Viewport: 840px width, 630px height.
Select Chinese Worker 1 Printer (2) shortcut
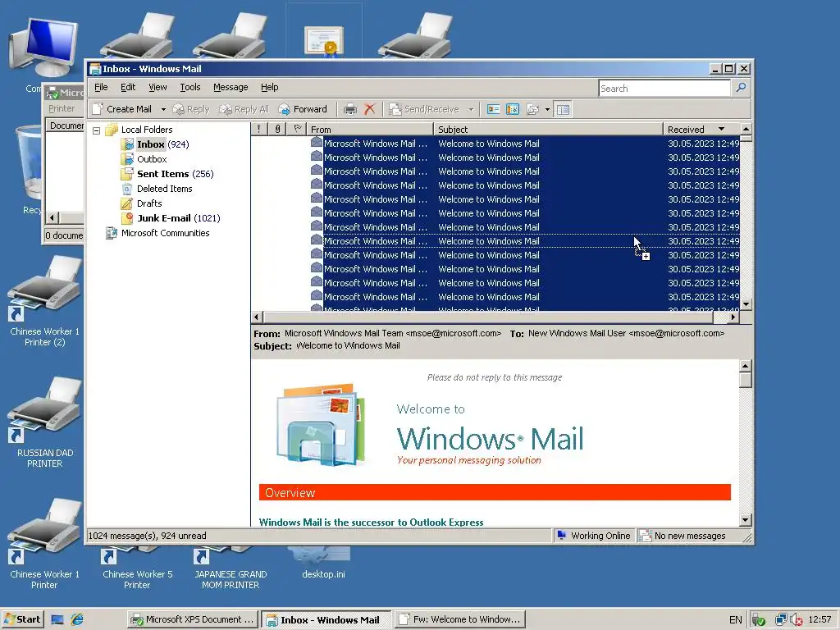click(x=45, y=302)
